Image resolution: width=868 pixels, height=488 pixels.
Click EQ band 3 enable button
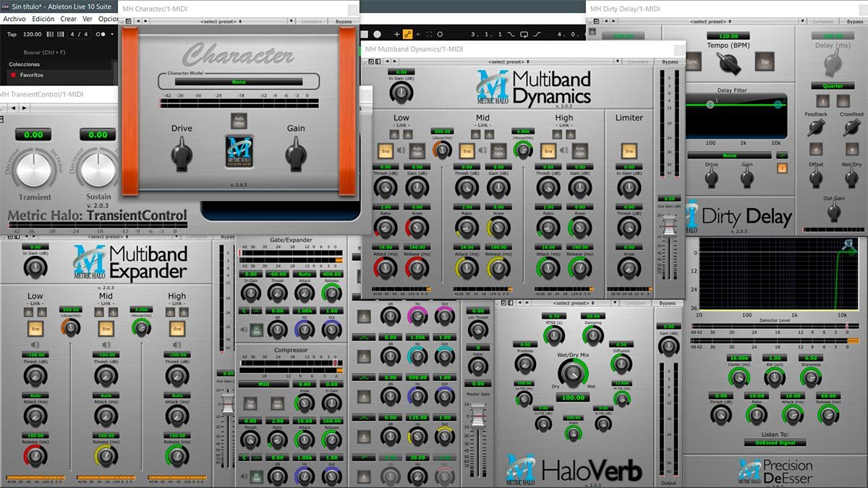click(364, 357)
